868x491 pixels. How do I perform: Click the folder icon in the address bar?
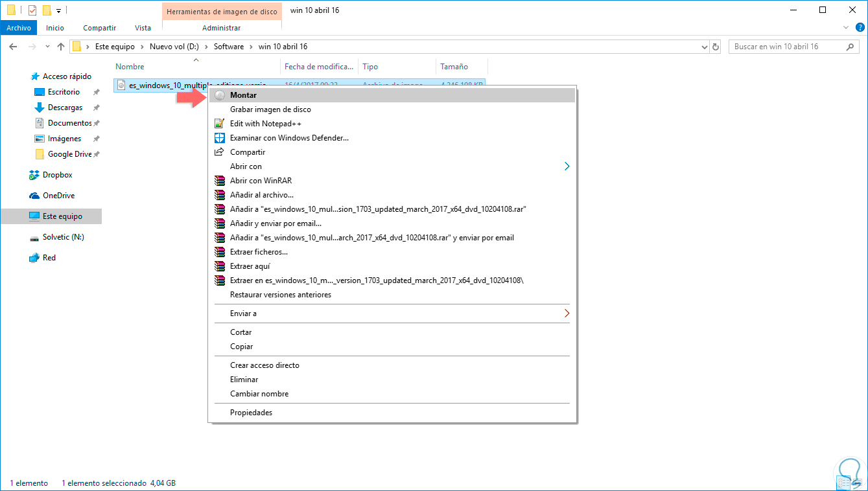[77, 47]
